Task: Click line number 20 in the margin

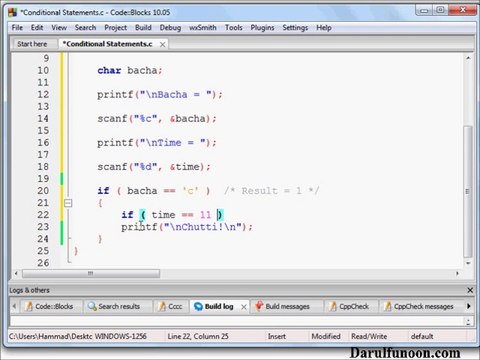Action: (43, 191)
